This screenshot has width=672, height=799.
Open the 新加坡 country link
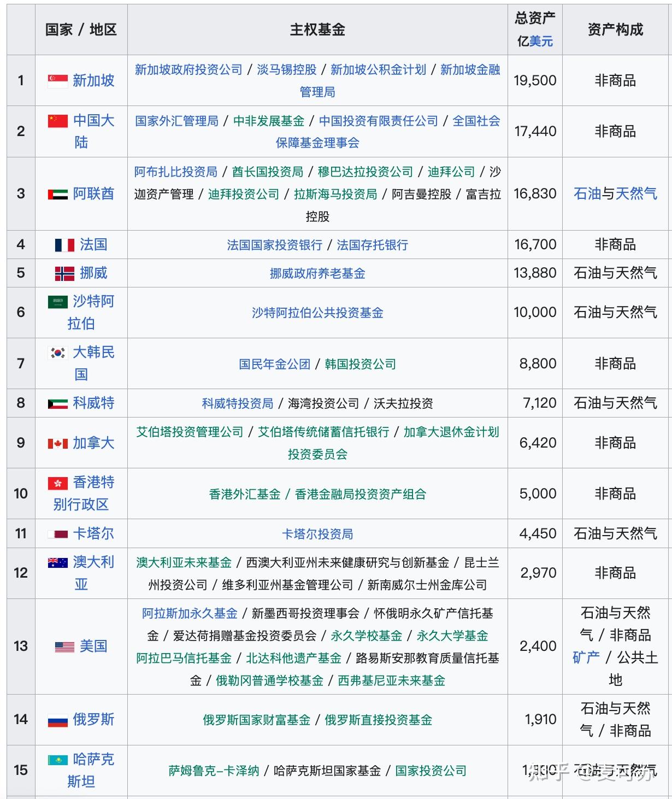click(x=93, y=81)
